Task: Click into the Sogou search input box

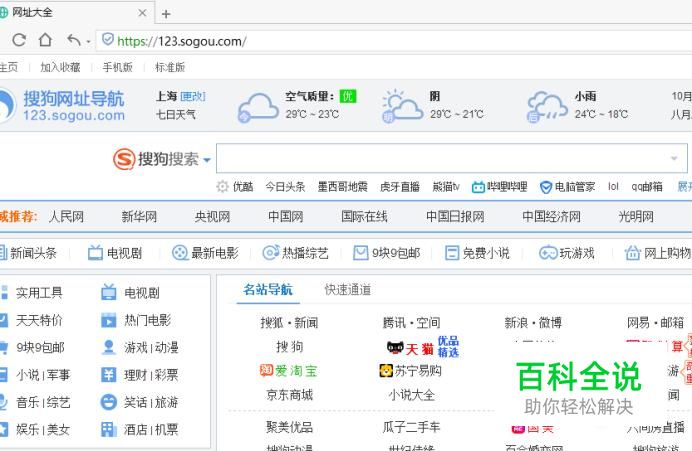Action: [x=451, y=158]
